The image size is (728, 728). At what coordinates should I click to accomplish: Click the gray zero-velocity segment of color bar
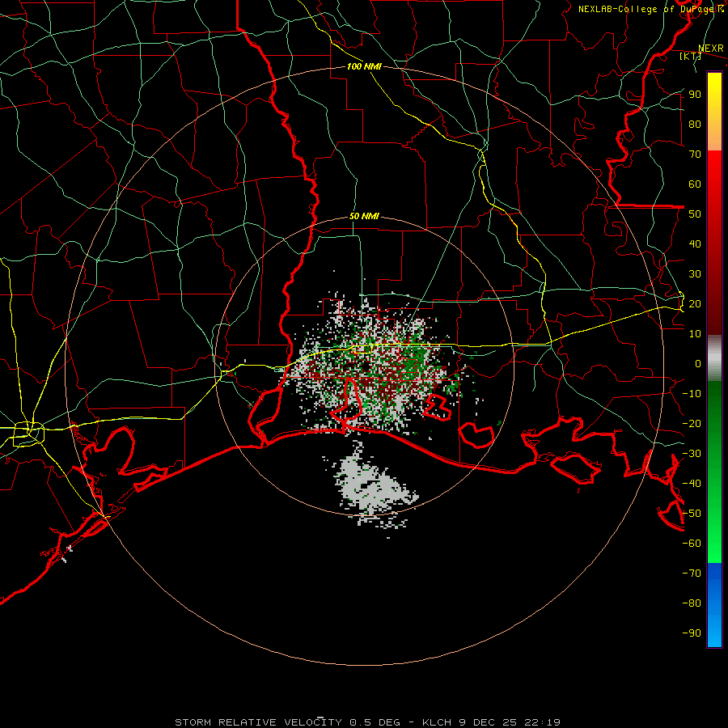(714, 358)
